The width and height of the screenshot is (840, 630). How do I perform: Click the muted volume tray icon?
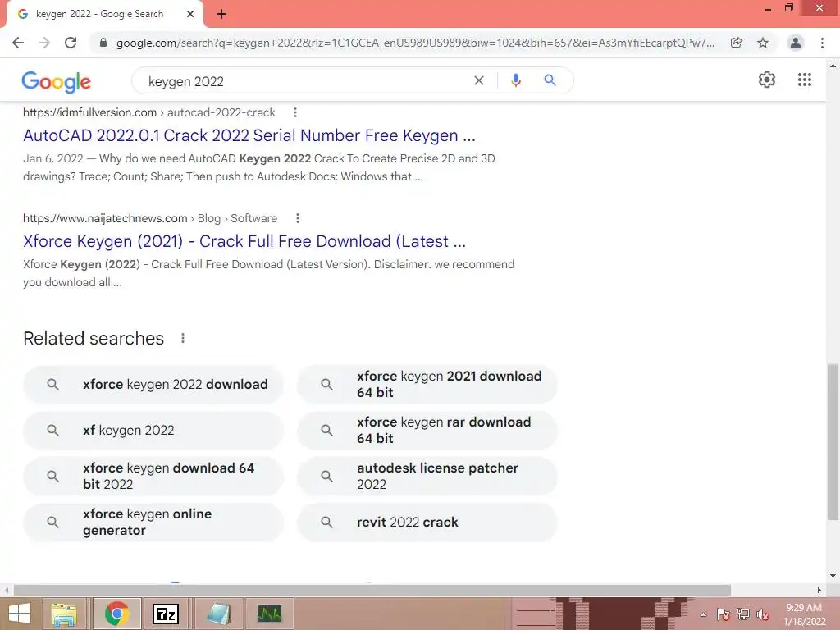point(763,614)
